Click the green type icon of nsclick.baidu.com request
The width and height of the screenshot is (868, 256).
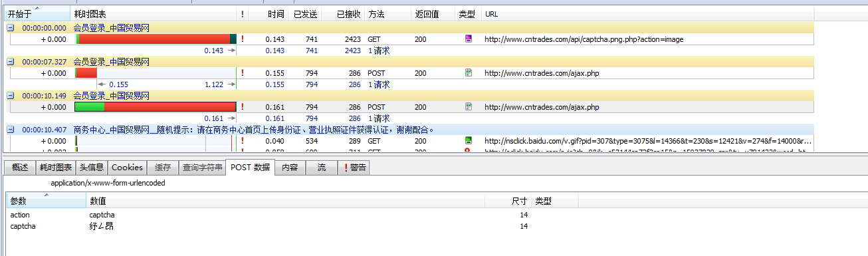469,141
